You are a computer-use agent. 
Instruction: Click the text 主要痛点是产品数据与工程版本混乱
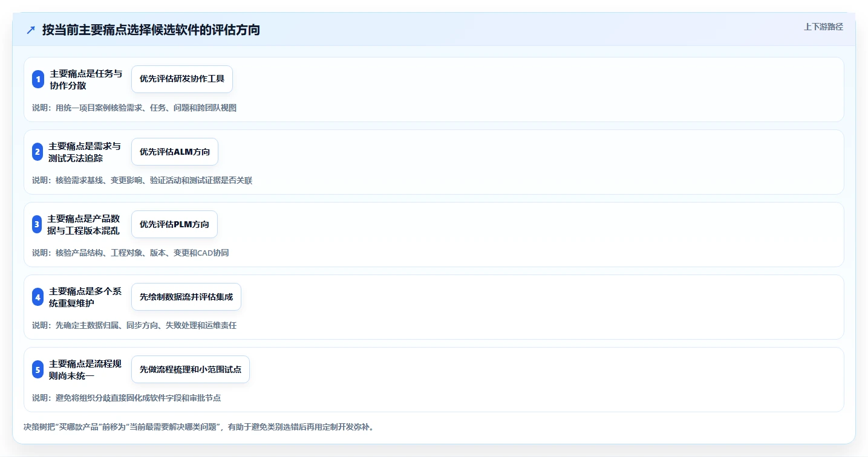[84, 224]
